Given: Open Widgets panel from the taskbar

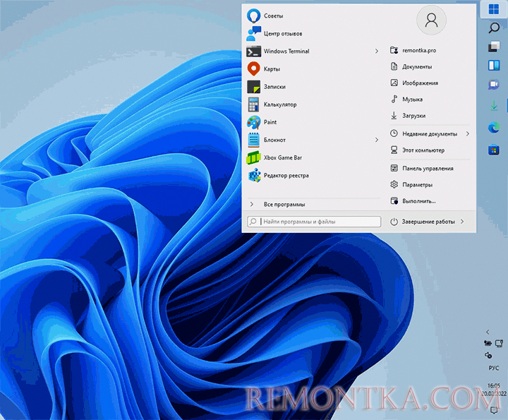Looking at the screenshot, I should point(494,66).
